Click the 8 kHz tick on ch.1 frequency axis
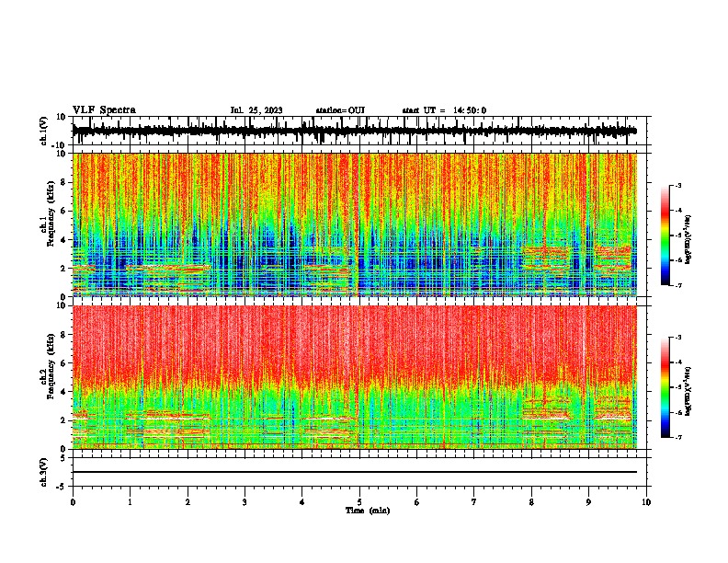This screenshot has width=728, height=563. (x=63, y=182)
